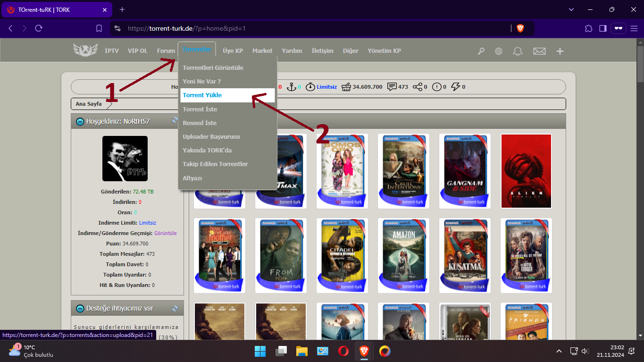Open the Diğer nav item
This screenshot has height=362, width=644.
(x=351, y=51)
